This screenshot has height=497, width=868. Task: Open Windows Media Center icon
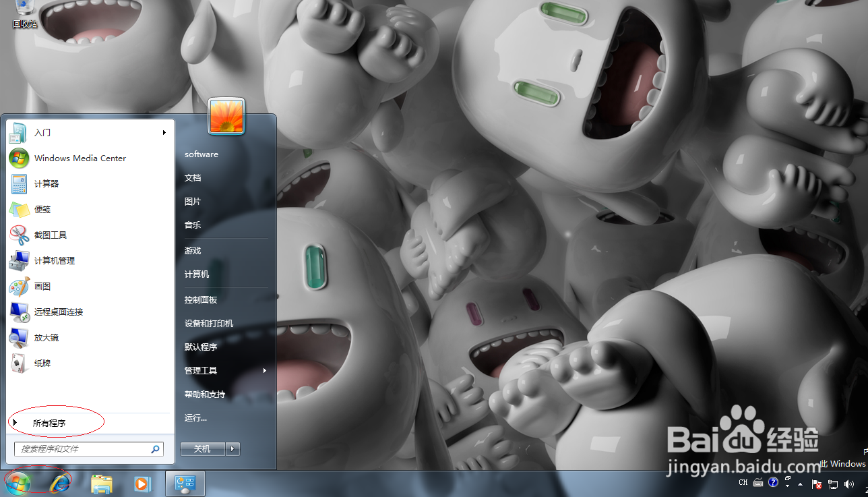tap(19, 158)
